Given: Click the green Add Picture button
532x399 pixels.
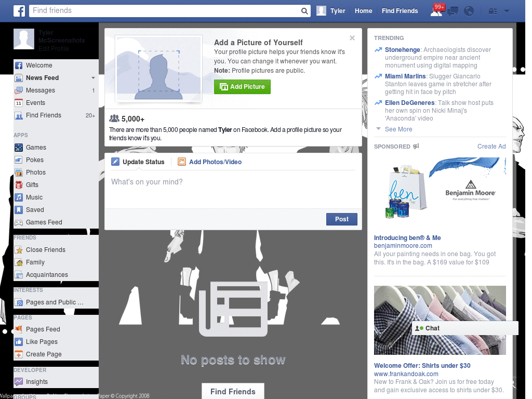Looking at the screenshot, I should coord(242,87).
